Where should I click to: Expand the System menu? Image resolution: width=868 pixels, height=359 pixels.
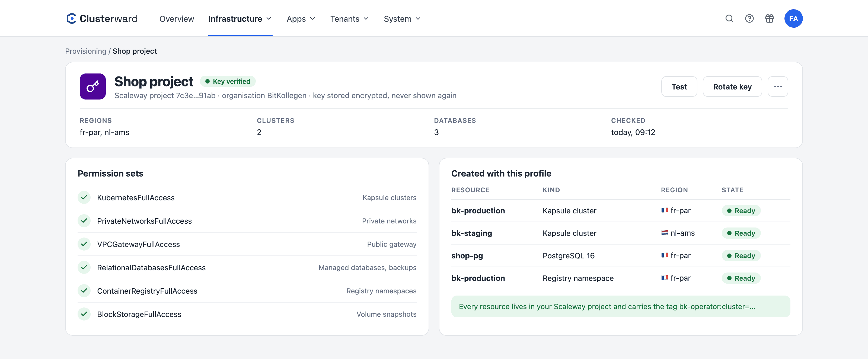pos(402,19)
